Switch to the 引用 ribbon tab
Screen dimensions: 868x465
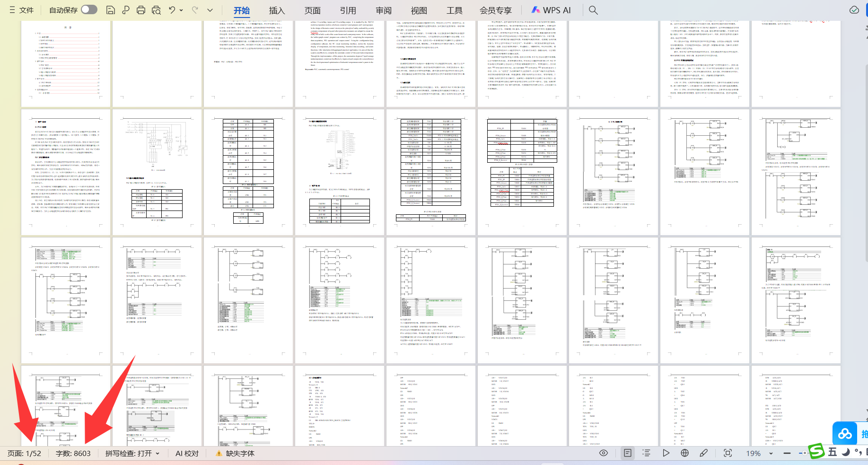pyautogui.click(x=348, y=10)
